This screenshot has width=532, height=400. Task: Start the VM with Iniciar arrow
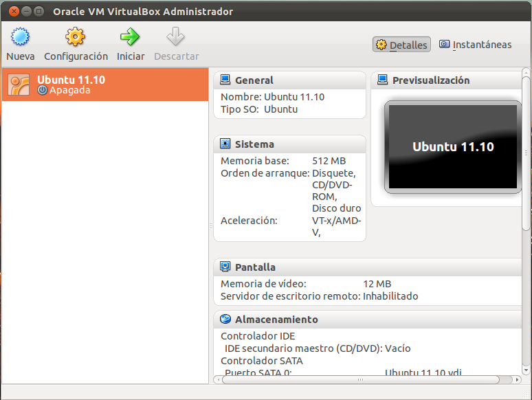click(x=130, y=36)
